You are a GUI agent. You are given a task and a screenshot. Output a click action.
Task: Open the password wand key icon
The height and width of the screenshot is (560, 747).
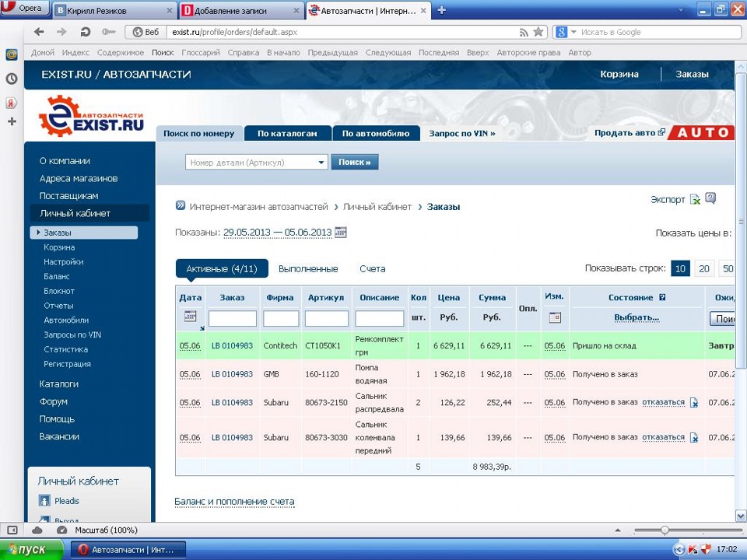109,32
